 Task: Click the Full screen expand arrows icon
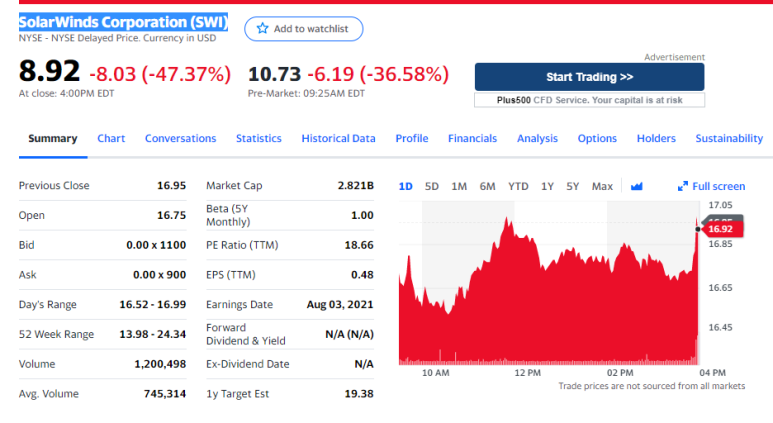pyautogui.click(x=683, y=186)
